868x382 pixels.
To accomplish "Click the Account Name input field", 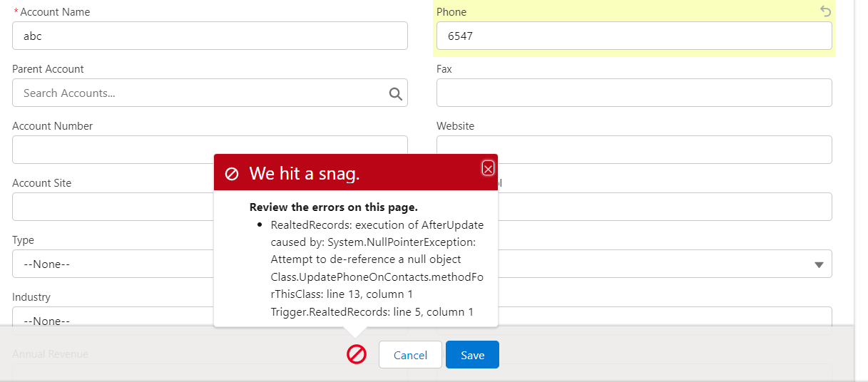I will coord(210,36).
